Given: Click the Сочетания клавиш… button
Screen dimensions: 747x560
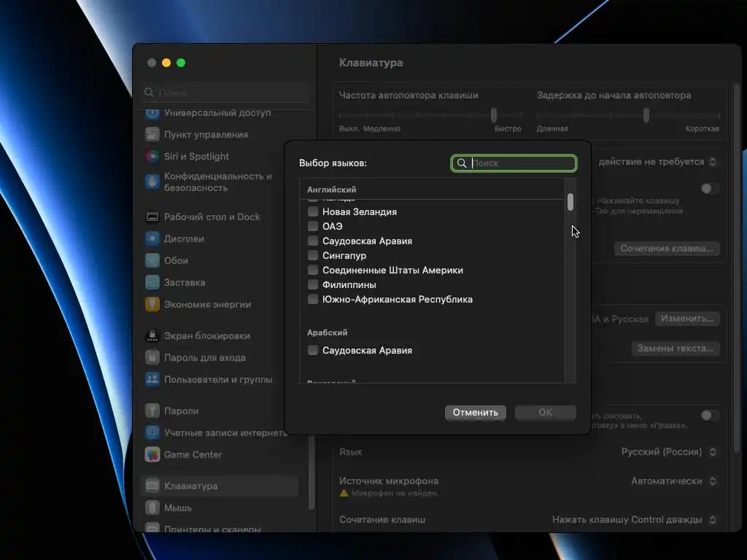Looking at the screenshot, I should click(667, 249).
